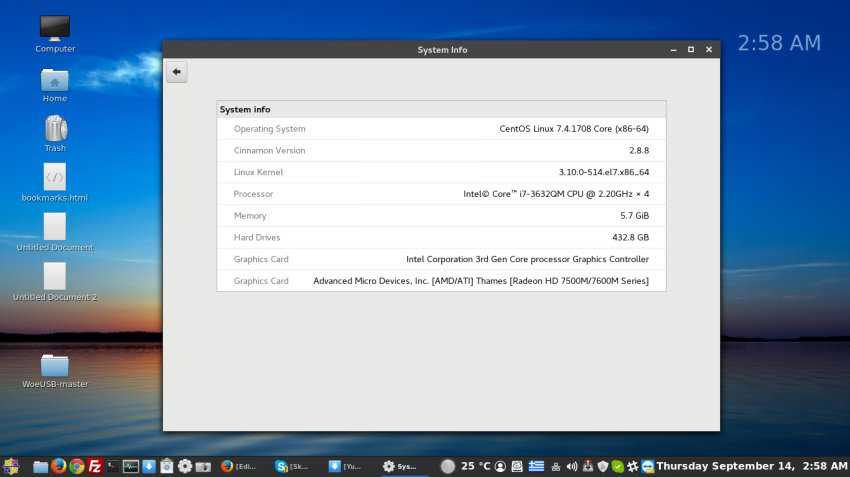Click the System Info window title bar
This screenshot has width=850, height=477.
pos(441,49)
